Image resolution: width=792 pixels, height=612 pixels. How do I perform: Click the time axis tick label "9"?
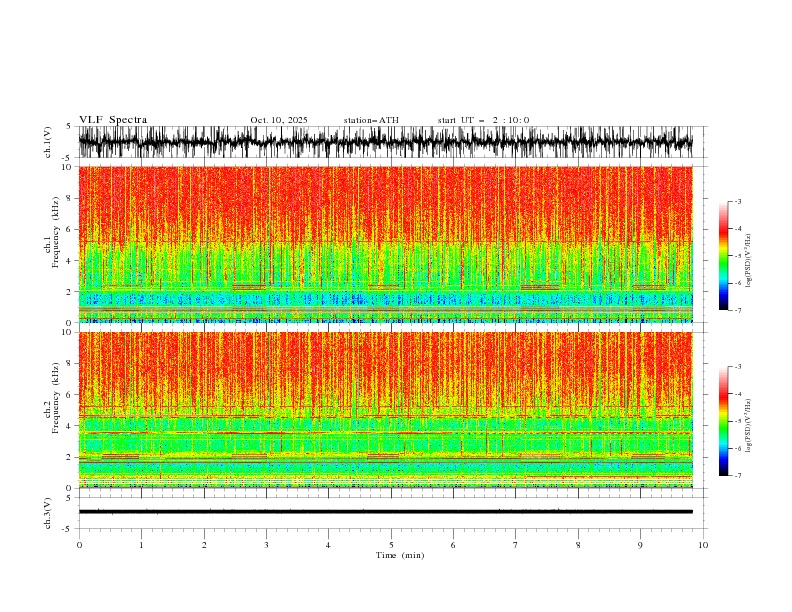coord(640,545)
